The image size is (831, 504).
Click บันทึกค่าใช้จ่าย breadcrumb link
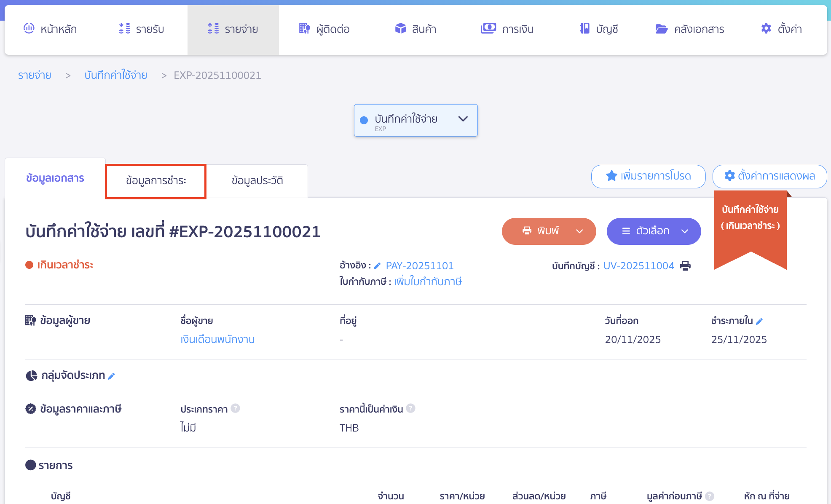pyautogui.click(x=116, y=75)
